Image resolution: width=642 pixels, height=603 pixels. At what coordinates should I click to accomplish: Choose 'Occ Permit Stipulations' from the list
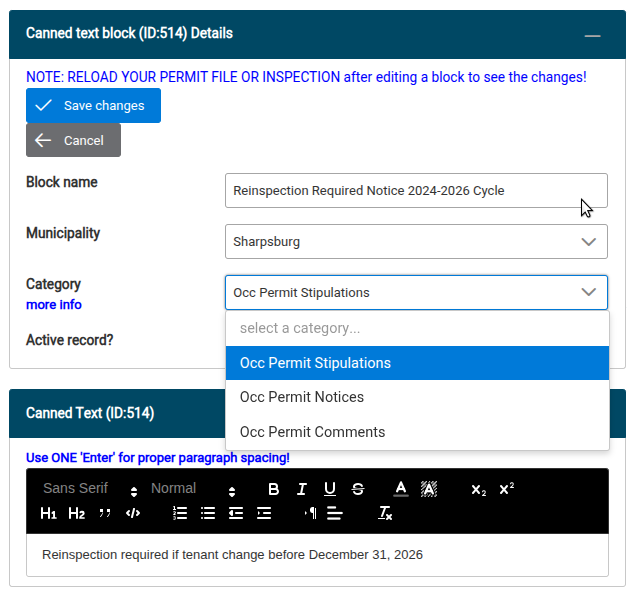pyautogui.click(x=417, y=363)
